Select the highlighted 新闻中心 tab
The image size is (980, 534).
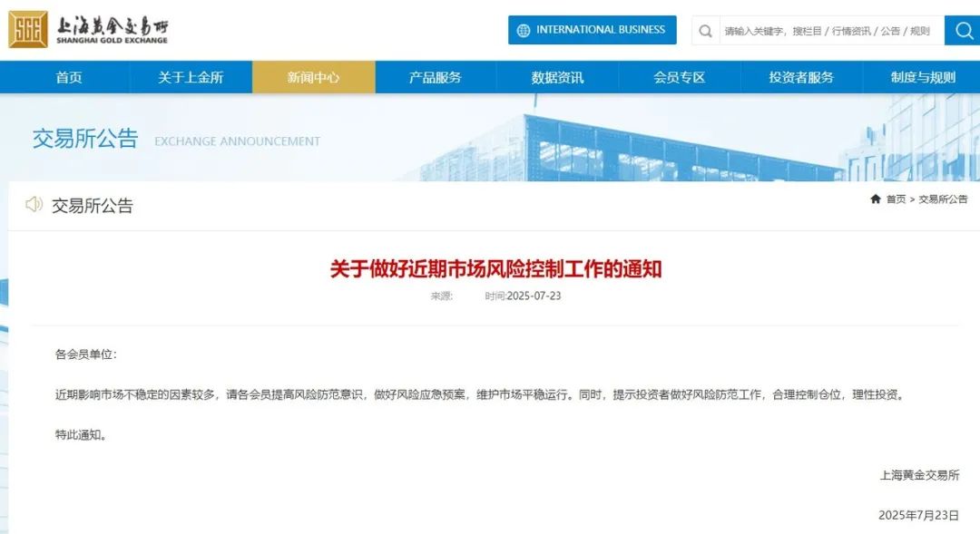(313, 77)
